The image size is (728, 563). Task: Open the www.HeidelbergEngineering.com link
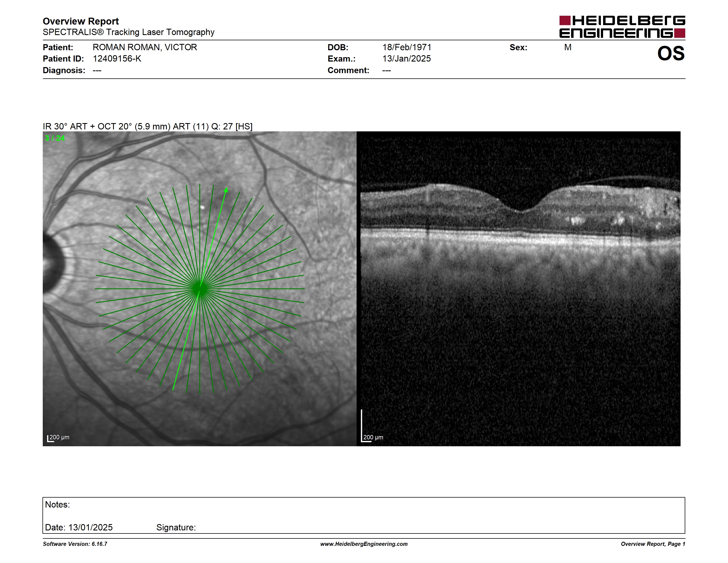pyautogui.click(x=364, y=544)
